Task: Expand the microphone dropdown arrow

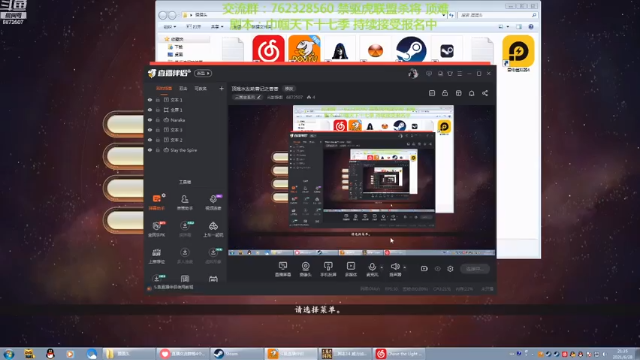Action: click(382, 268)
